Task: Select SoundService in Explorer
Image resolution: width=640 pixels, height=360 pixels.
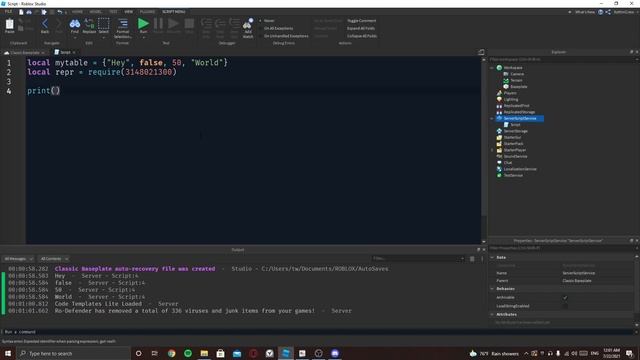Action: (515, 156)
